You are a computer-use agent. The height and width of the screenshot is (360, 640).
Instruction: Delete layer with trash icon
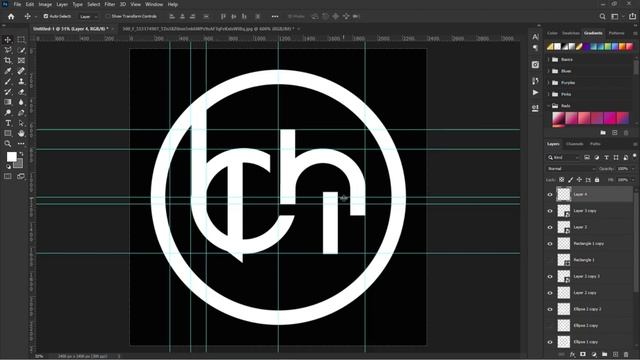point(626,355)
